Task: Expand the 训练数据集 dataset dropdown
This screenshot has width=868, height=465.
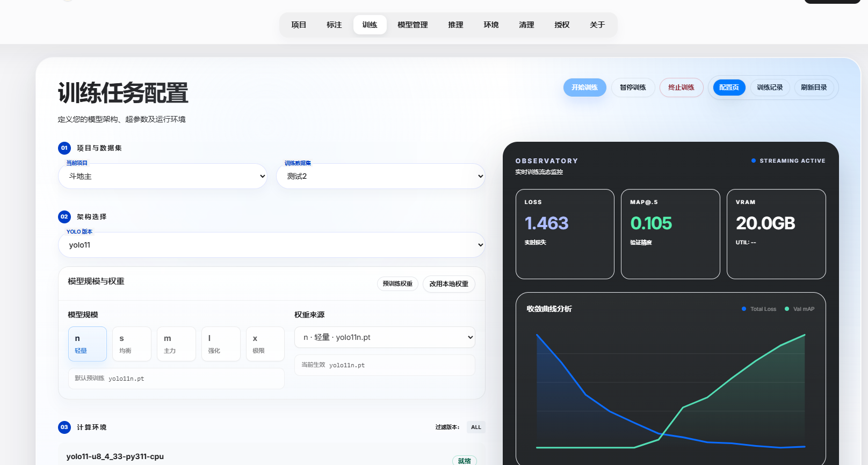Action: pyautogui.click(x=380, y=176)
